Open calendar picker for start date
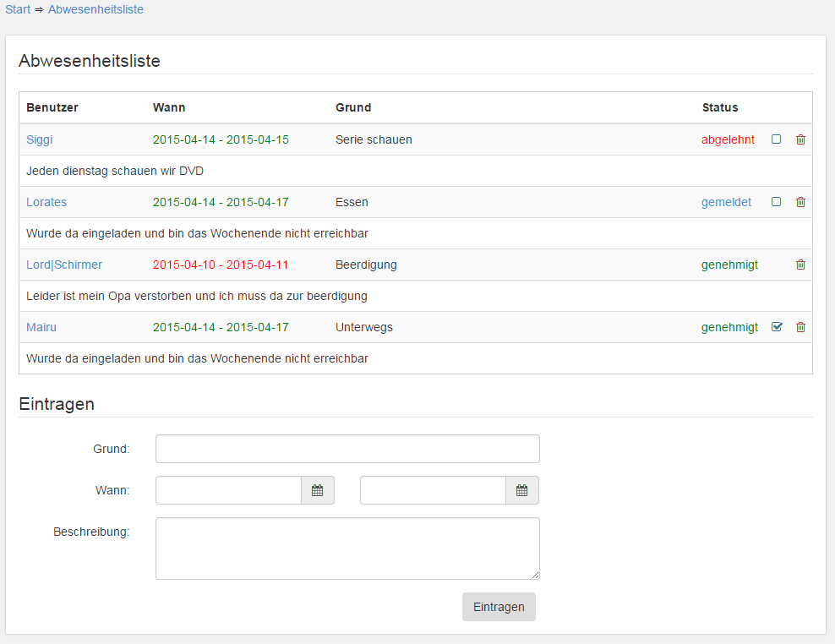 pyautogui.click(x=318, y=490)
